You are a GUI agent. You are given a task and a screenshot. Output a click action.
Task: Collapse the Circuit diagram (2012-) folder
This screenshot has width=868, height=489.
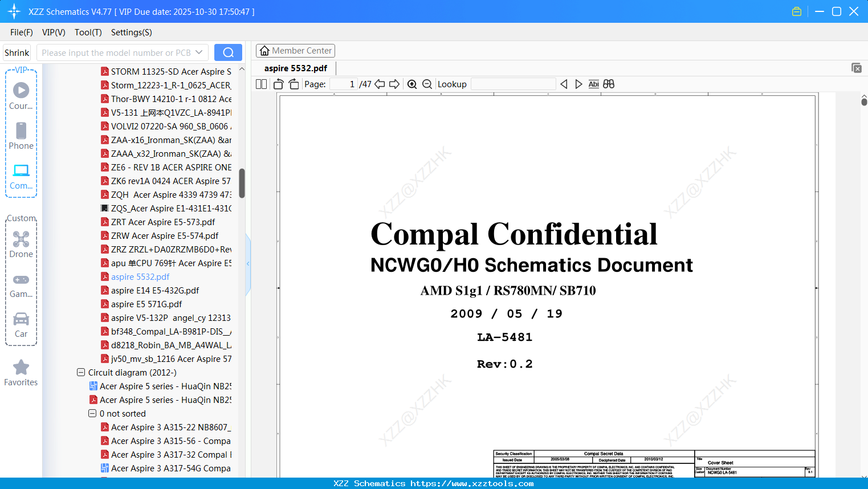point(81,373)
